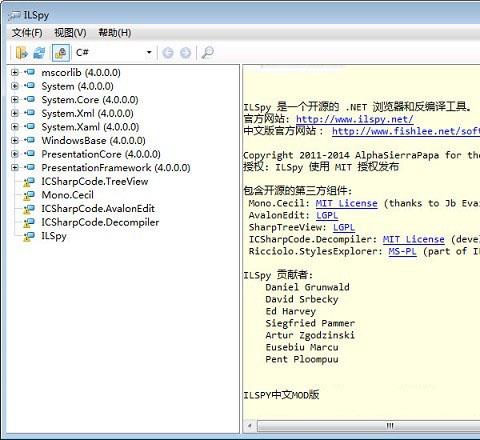This screenshot has width=480, height=440.
Task: Click the ICSharpCode.Decompiler assembly icon
Action: coord(29,223)
